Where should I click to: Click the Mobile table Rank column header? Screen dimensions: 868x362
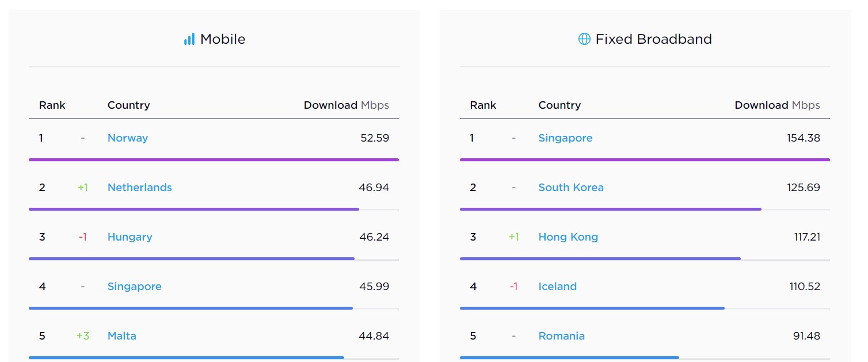[52, 105]
